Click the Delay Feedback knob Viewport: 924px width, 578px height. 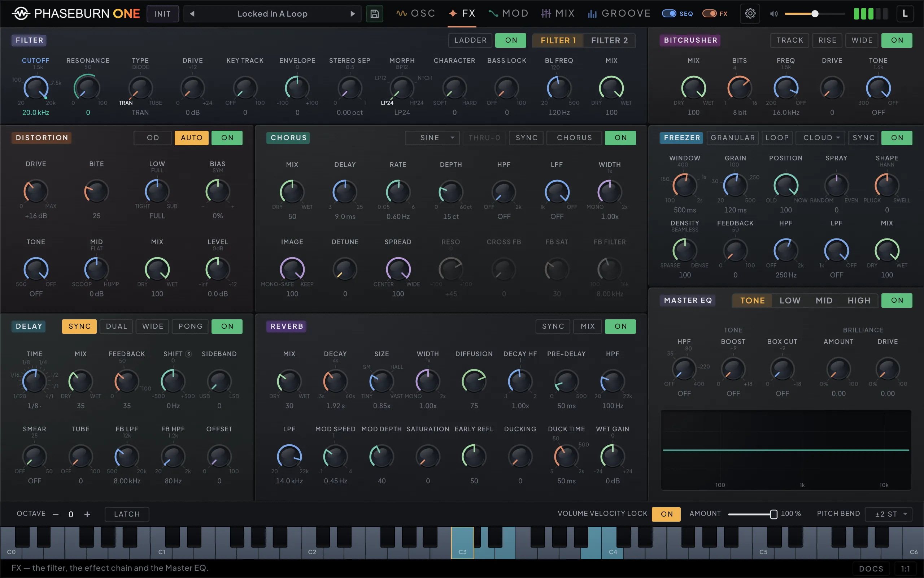tap(127, 381)
